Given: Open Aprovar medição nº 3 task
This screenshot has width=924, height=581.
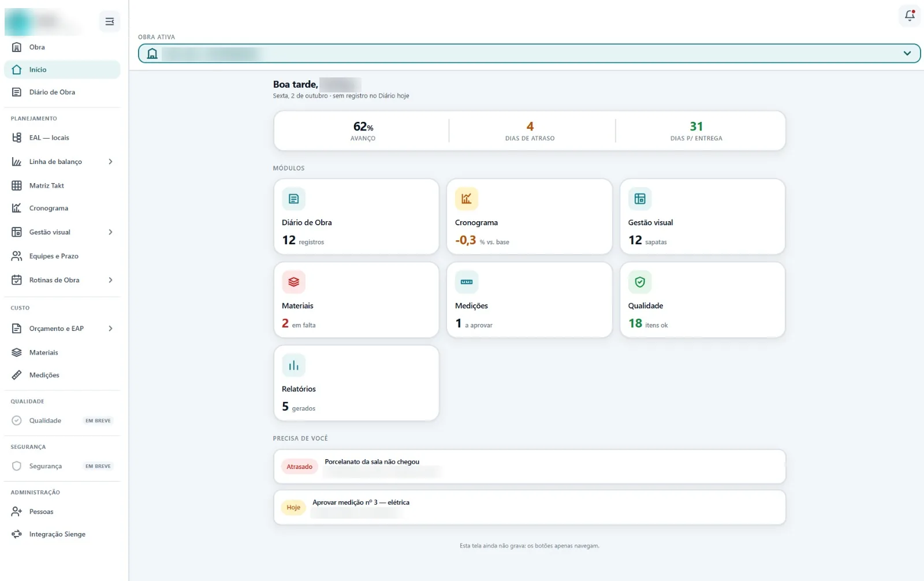Looking at the screenshot, I should point(530,508).
